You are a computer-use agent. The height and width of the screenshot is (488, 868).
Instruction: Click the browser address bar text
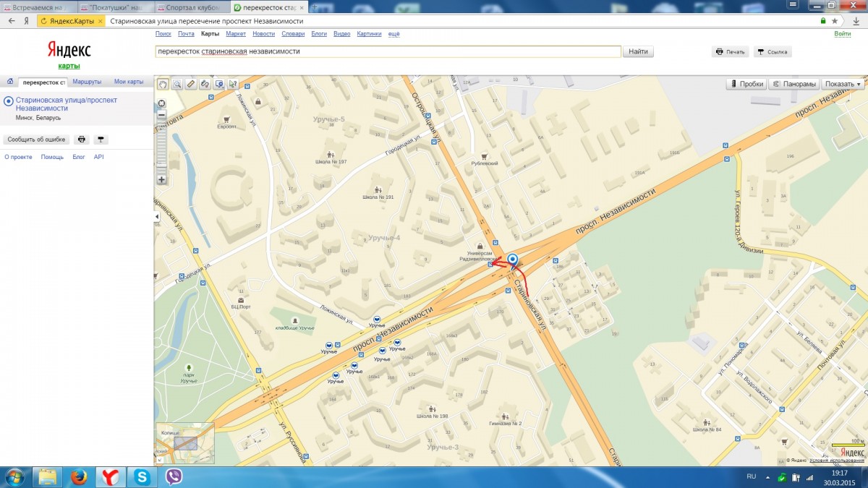(x=206, y=21)
